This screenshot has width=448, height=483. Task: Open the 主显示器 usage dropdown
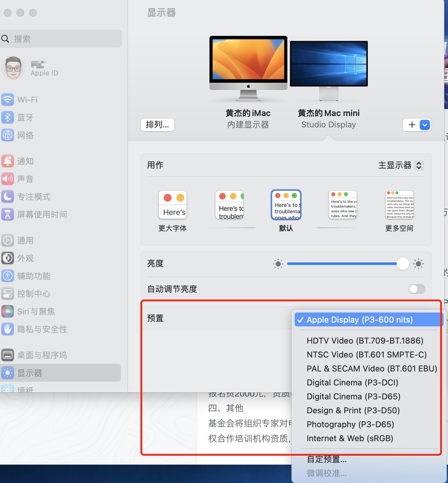pos(400,165)
